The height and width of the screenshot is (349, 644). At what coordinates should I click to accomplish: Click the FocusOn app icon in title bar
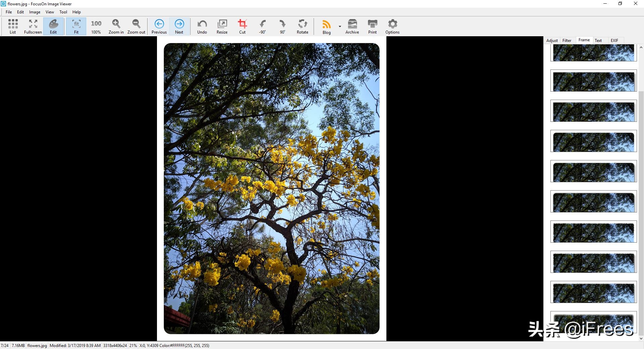3,4
